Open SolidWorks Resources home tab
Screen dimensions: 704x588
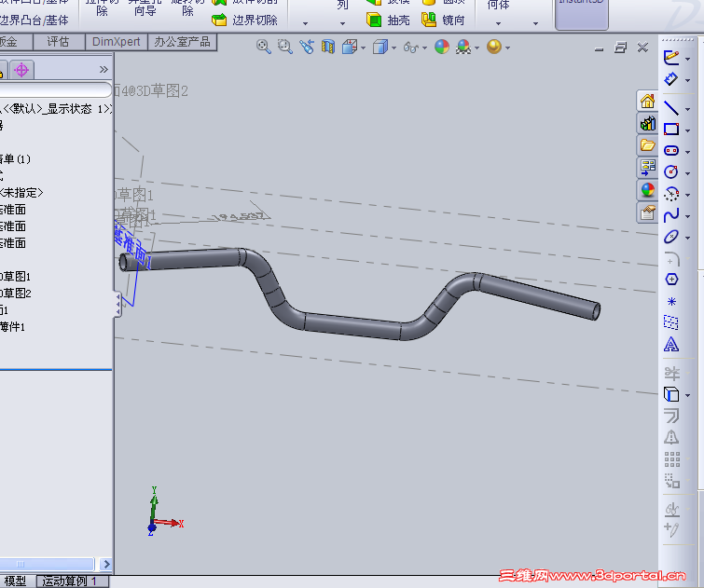tap(647, 101)
